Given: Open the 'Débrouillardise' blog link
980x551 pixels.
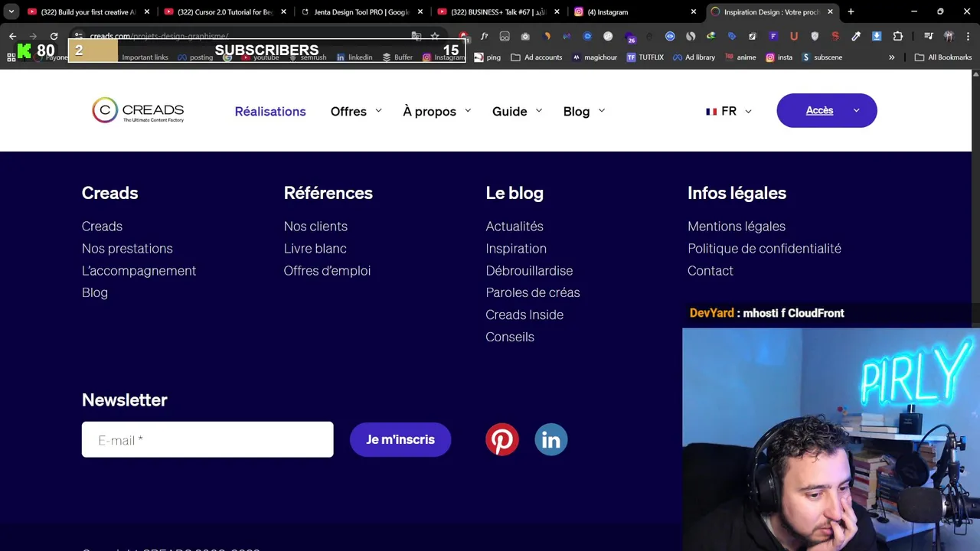Looking at the screenshot, I should 529,271.
